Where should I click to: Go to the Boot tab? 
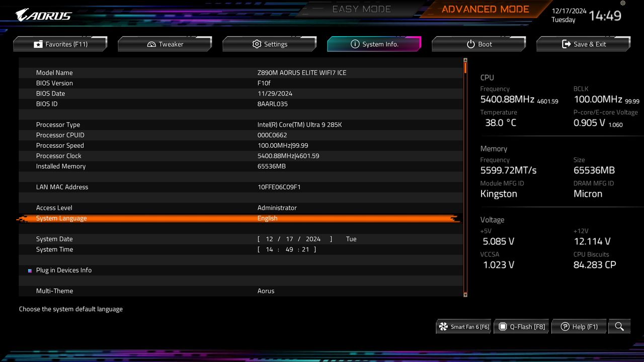coord(479,44)
